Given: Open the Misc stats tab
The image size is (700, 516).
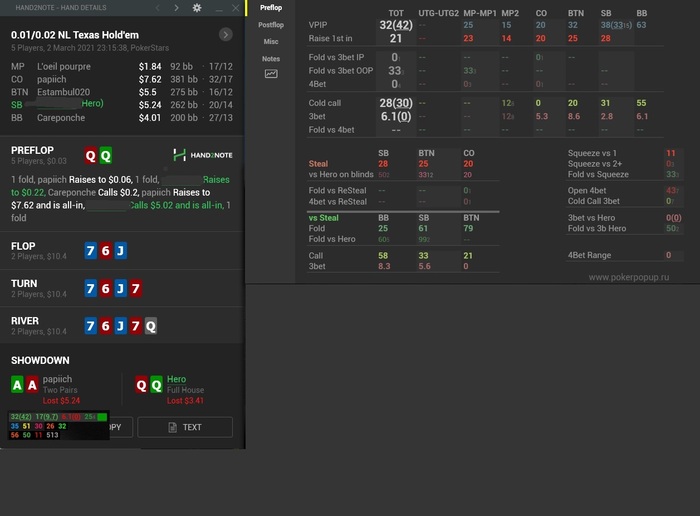Looking at the screenshot, I should [271, 42].
